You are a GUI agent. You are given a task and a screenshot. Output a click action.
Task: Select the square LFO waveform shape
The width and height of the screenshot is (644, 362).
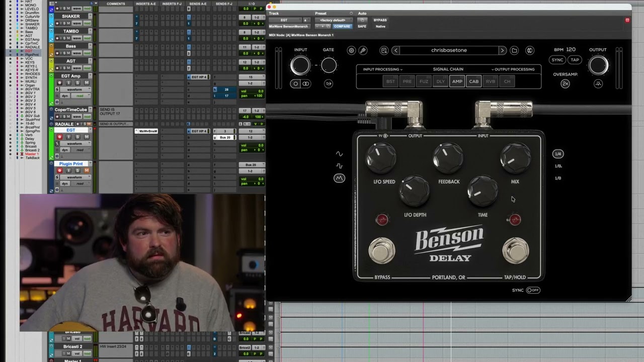tap(339, 166)
